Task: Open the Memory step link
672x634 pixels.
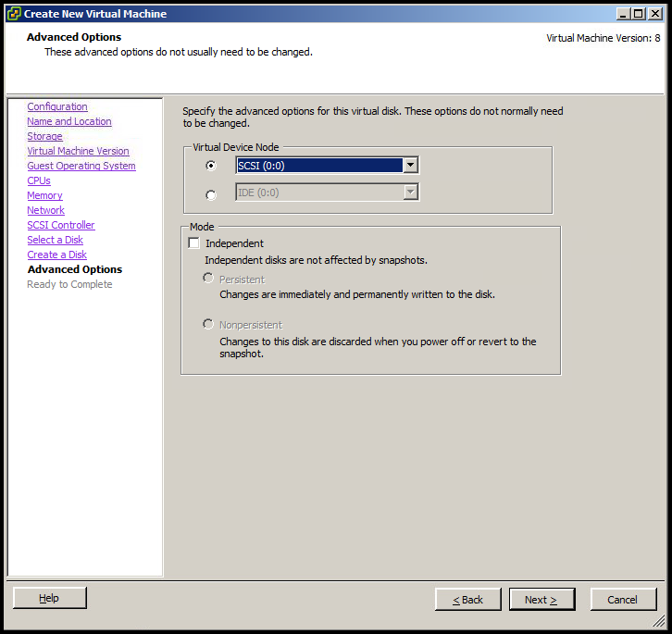Action: click(x=45, y=195)
